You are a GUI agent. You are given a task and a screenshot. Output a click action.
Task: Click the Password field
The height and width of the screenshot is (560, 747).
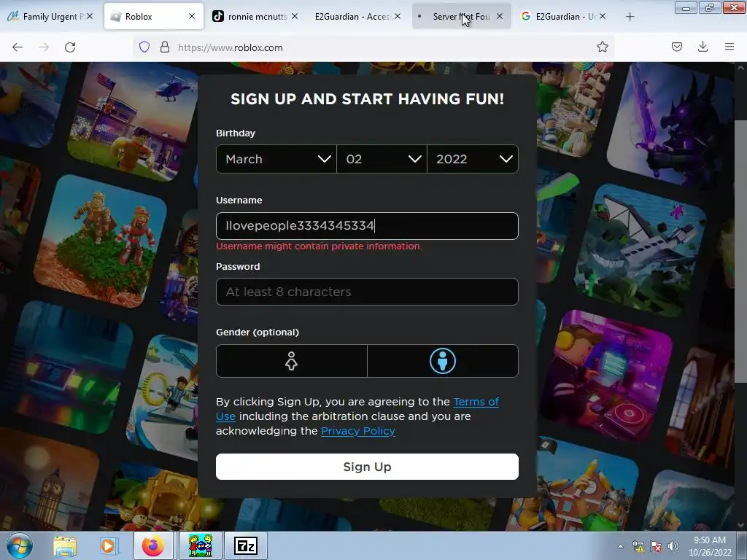(x=367, y=292)
